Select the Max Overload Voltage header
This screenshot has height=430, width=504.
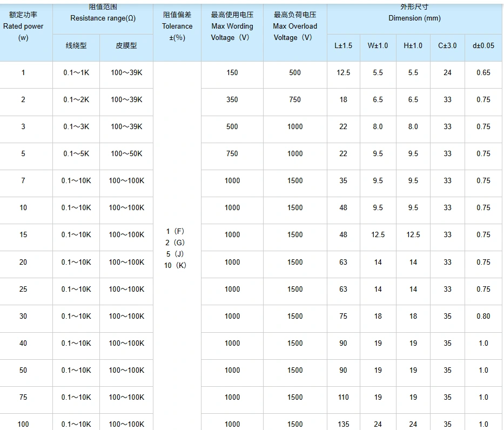[x=294, y=26]
